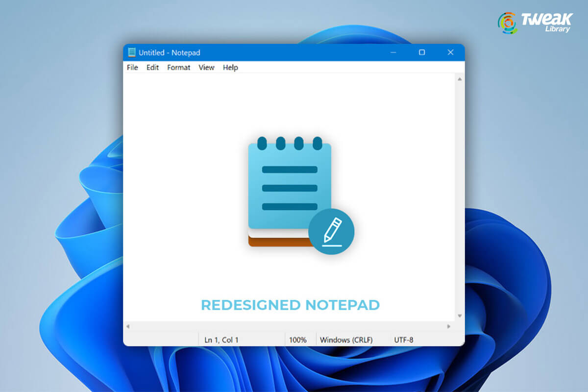Click the pencil edit badge on the notepad icon
This screenshot has height=392, width=588.
pos(332,232)
